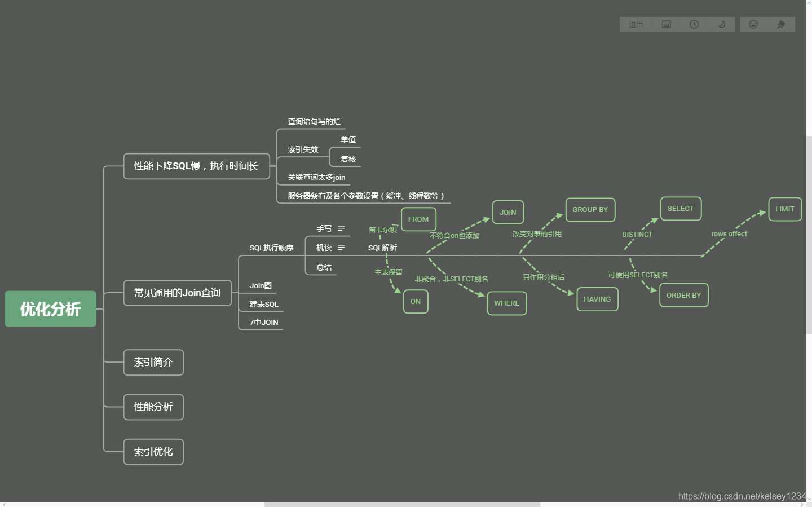Viewport: 812px width, 507px height.
Task: Click the 笛卡尔积 label
Action: tap(383, 230)
